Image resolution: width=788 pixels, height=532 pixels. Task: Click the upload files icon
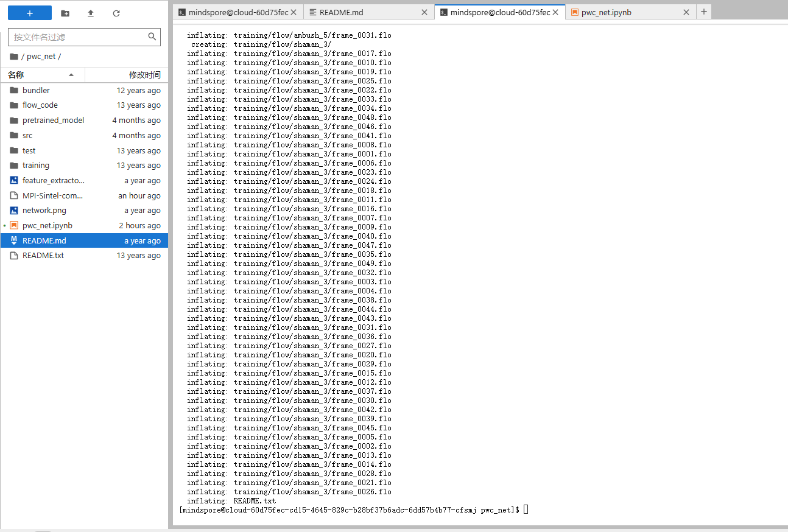point(90,13)
